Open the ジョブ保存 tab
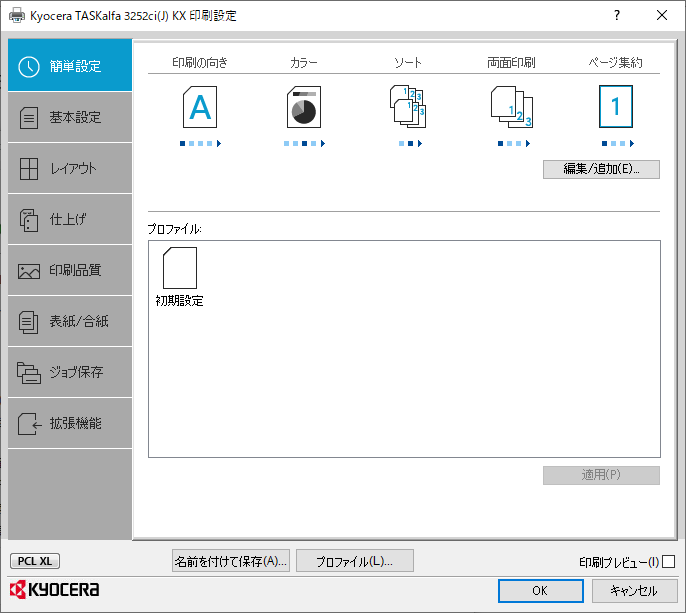686x613 pixels. [x=70, y=372]
